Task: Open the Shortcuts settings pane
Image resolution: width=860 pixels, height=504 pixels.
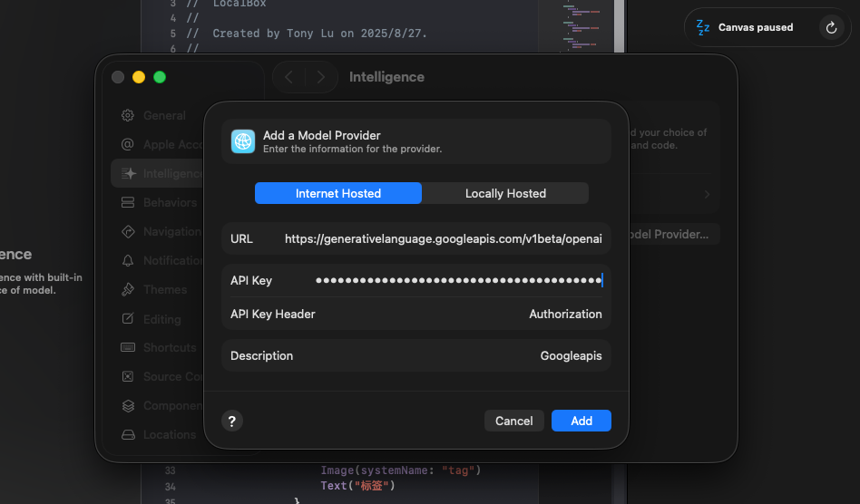Action: pyautogui.click(x=169, y=348)
